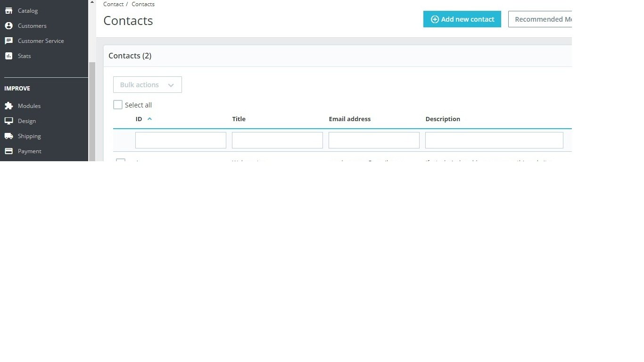
Task: Click the Description column header
Action: [443, 119]
